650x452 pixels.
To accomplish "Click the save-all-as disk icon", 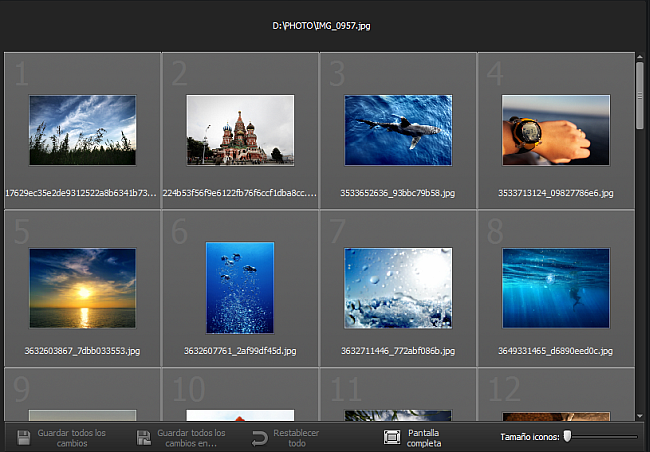I will click(x=143, y=438).
